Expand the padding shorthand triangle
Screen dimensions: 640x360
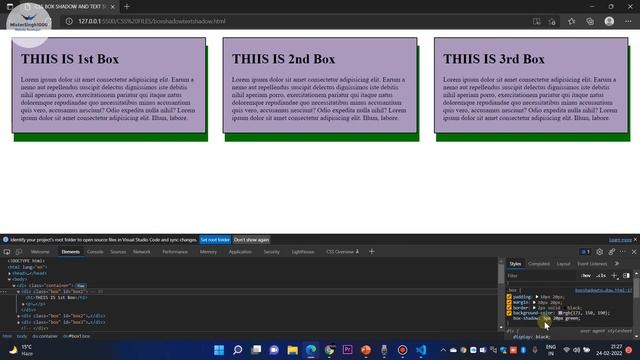coord(537,297)
